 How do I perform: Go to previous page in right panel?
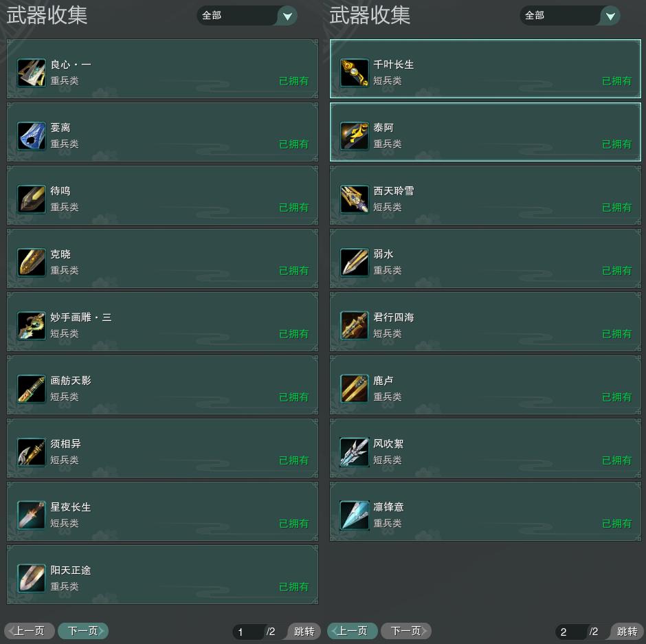[x=353, y=631]
